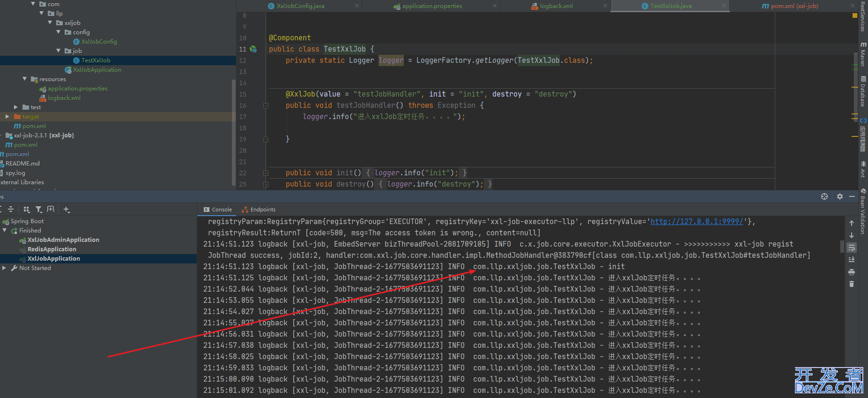The height and width of the screenshot is (398, 868).
Task: Collapse the job package
Action: (x=59, y=51)
